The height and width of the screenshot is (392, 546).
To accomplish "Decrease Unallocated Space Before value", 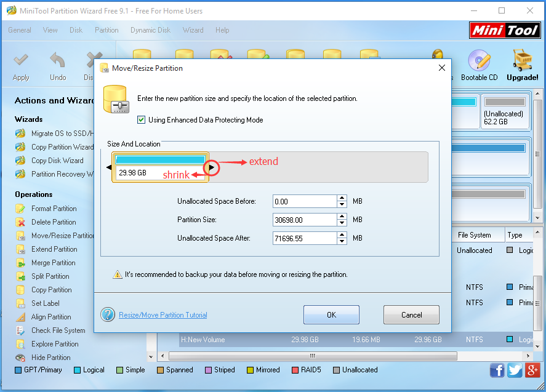I will [x=342, y=204].
